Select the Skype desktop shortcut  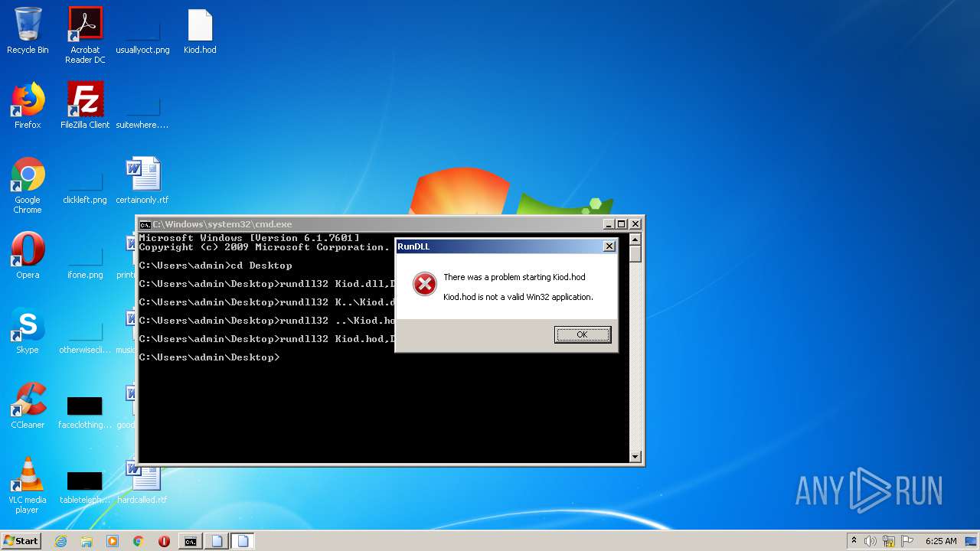(28, 331)
